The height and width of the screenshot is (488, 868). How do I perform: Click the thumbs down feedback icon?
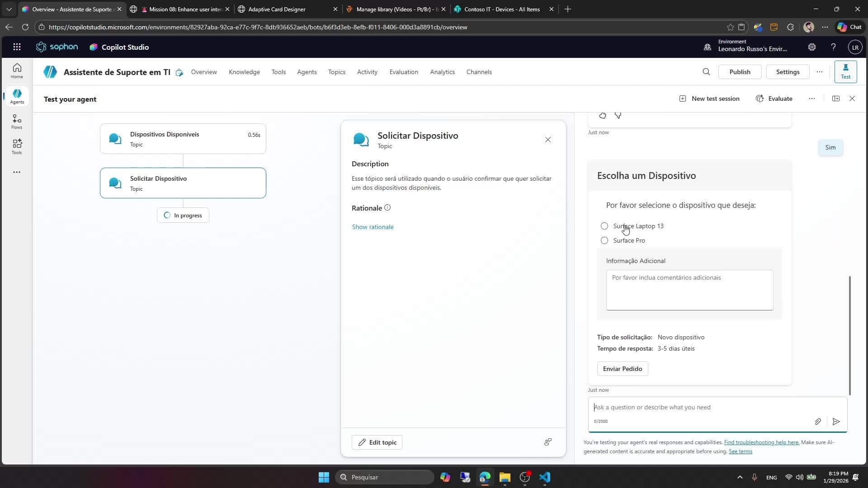[x=618, y=115]
